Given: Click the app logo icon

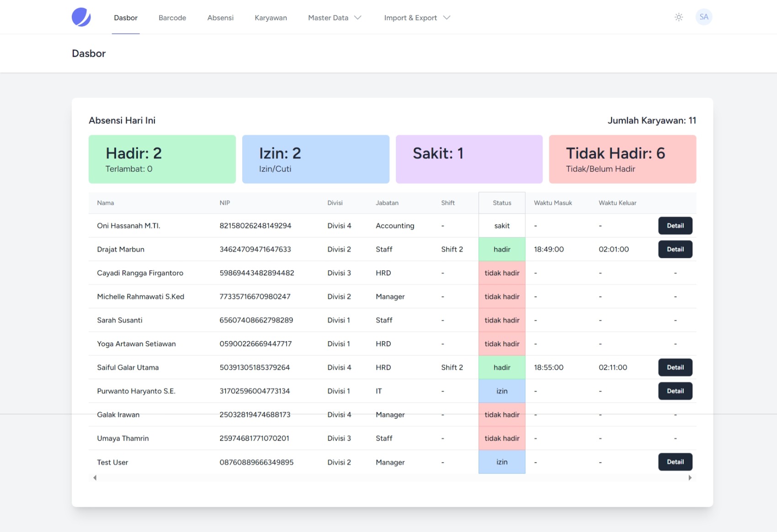Looking at the screenshot, I should (x=81, y=17).
